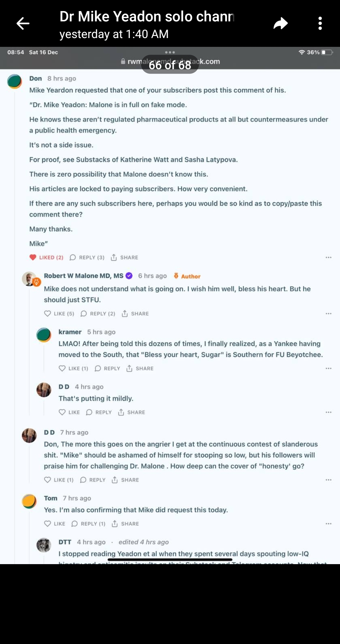The height and width of the screenshot is (644, 340).
Task: Tap the forward share arrow icon
Action: (280, 24)
